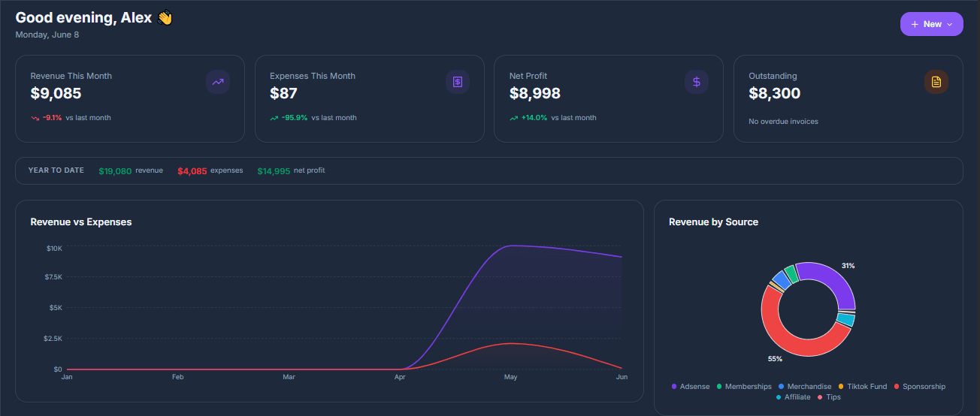Click the 31% label on donut chart

(848, 266)
